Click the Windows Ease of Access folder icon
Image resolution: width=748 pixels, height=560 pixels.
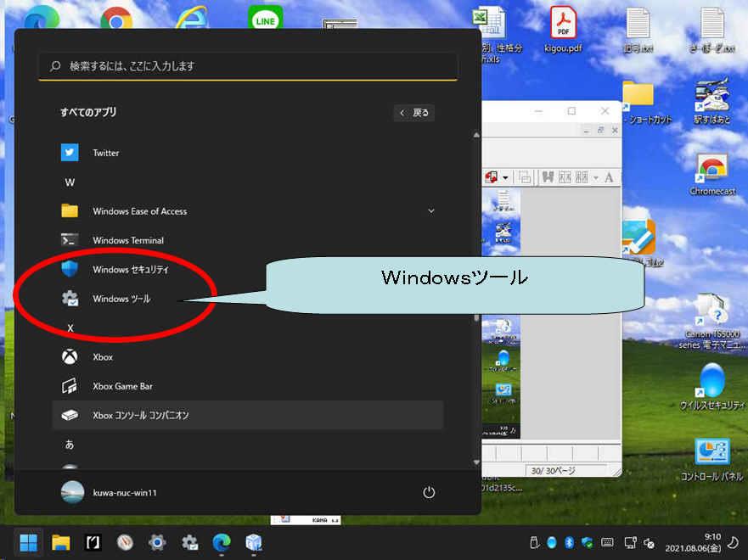70,211
